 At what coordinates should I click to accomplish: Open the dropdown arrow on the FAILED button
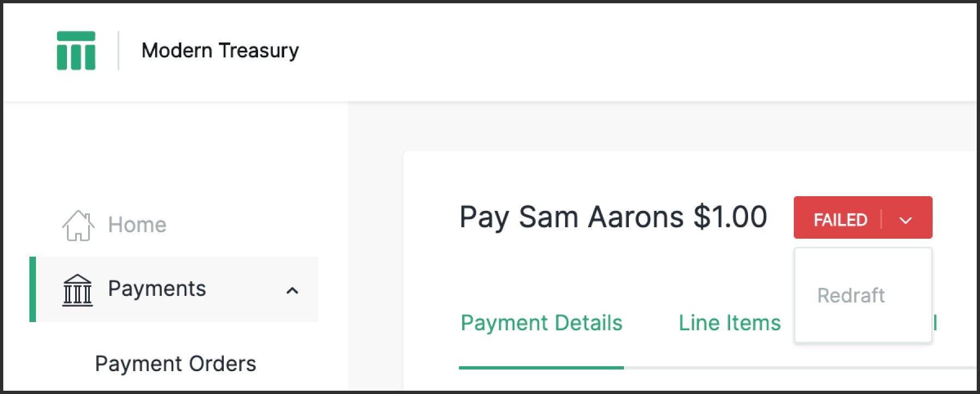(x=905, y=220)
